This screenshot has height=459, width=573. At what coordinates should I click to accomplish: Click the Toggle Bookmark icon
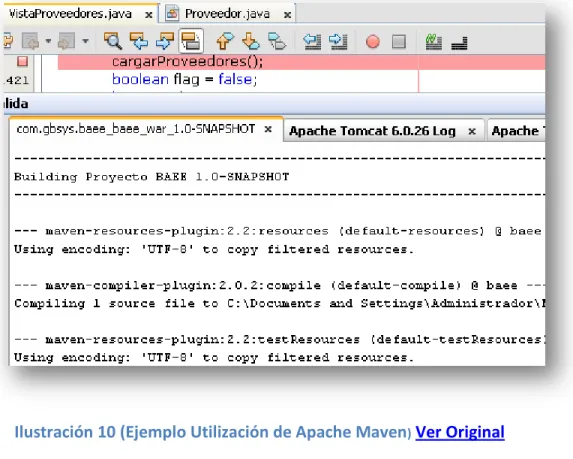277,41
